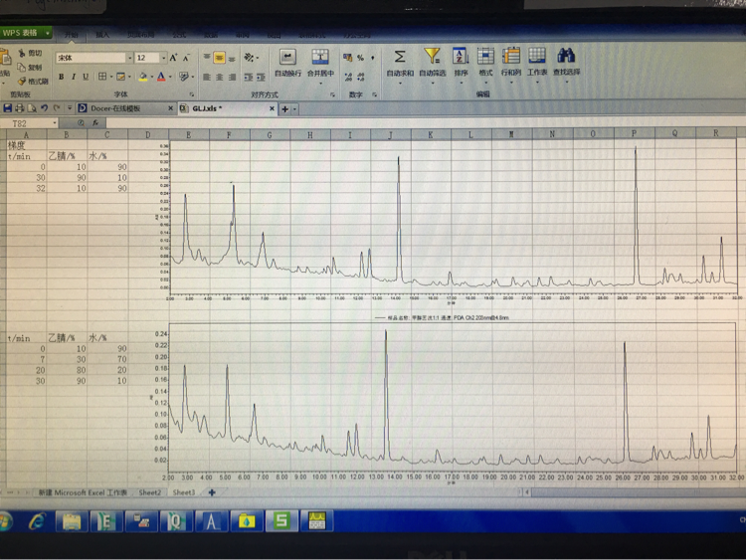Click the Print icon in quick toolbar
The width and height of the screenshot is (746, 560).
[20, 108]
